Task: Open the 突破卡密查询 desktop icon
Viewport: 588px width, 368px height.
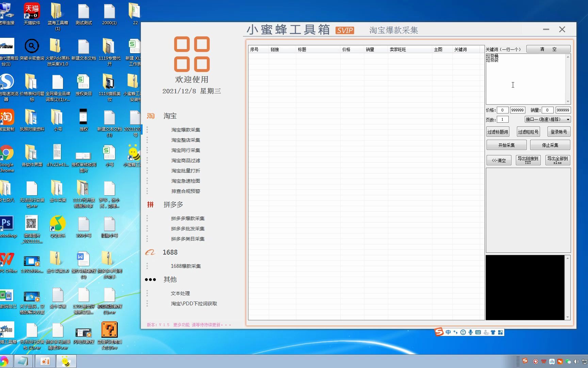Action: [x=32, y=49]
